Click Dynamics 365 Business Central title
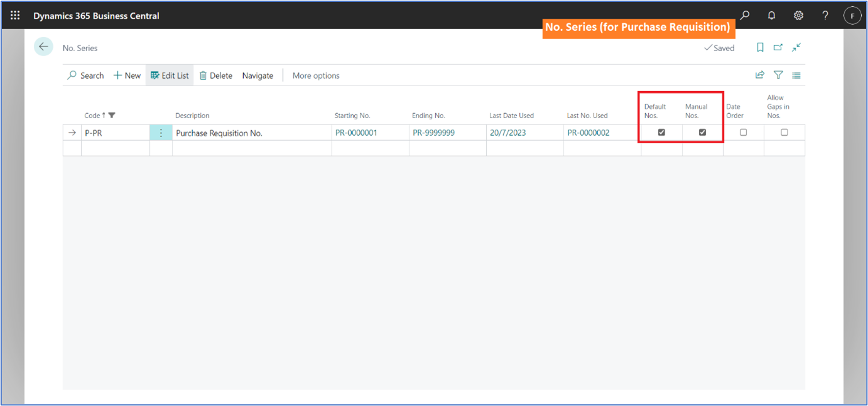The image size is (868, 406). 96,16
